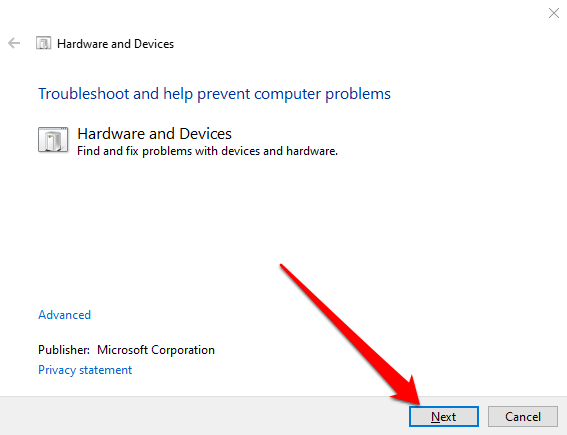Image resolution: width=567 pixels, height=435 pixels.
Task: Open the Privacy statement link
Action: tap(85, 370)
